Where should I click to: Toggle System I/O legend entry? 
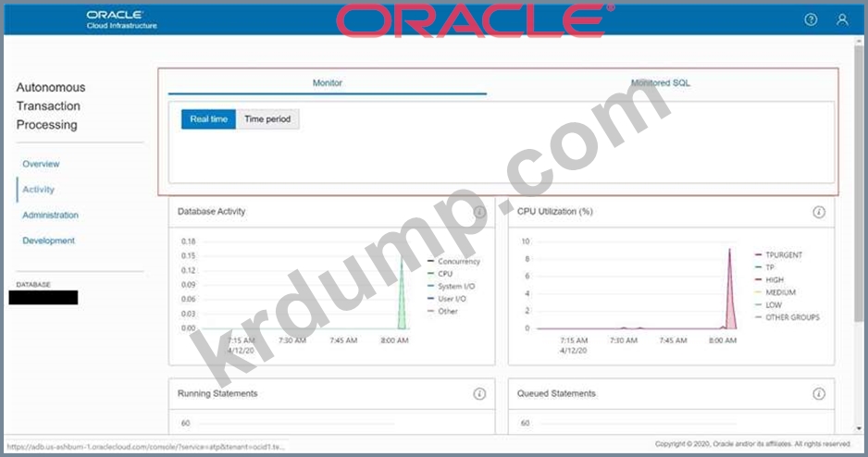point(452,286)
